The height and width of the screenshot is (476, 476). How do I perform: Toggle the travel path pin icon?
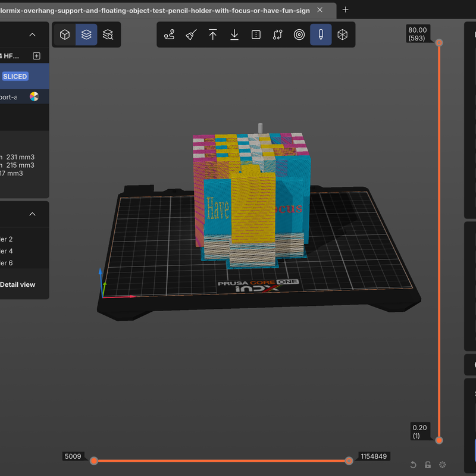pos(170,35)
